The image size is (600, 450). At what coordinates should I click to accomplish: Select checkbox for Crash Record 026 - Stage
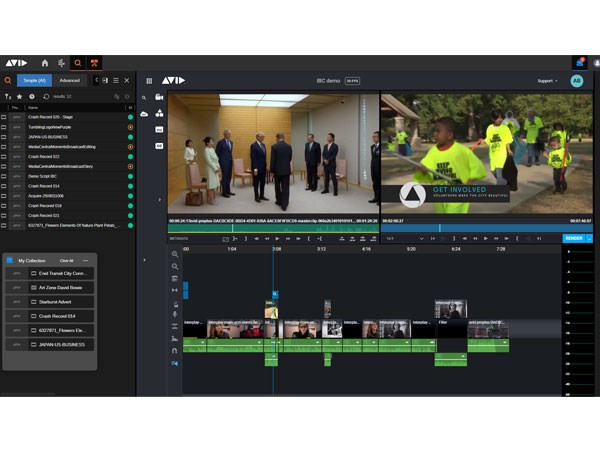coord(4,117)
